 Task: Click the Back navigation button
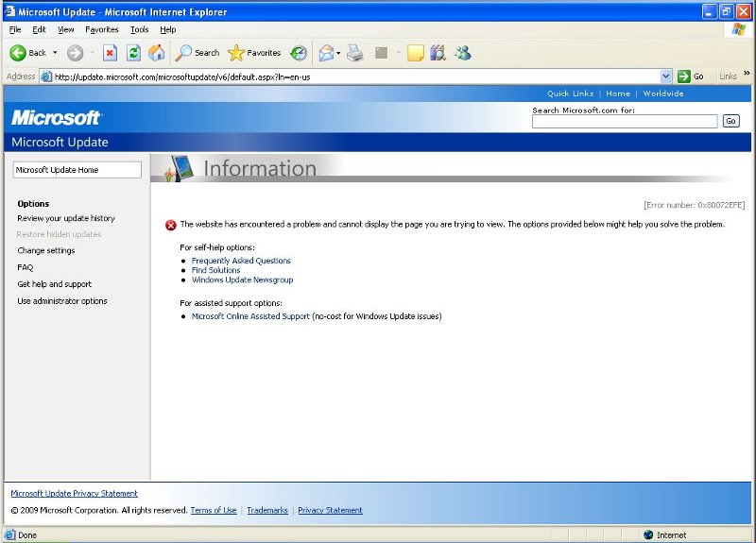pos(27,53)
